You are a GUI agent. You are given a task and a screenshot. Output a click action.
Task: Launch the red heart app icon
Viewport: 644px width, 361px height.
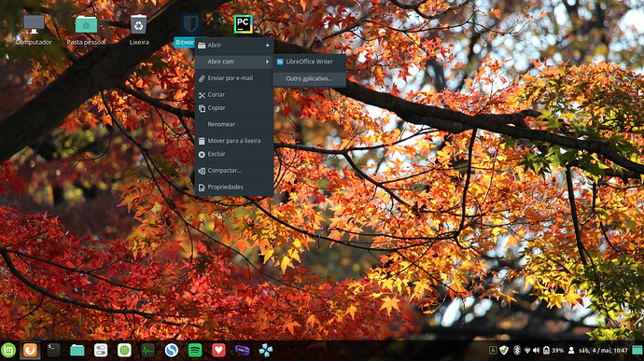218,351
